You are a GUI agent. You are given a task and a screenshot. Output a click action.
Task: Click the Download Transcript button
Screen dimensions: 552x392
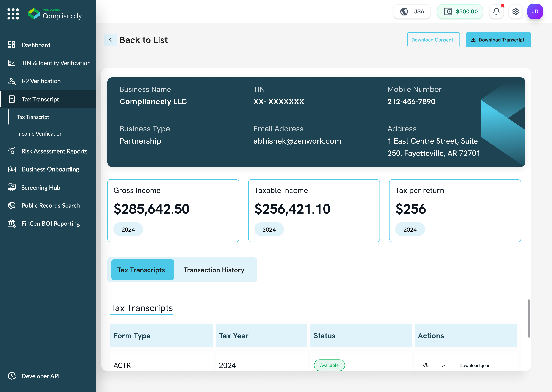(x=498, y=40)
